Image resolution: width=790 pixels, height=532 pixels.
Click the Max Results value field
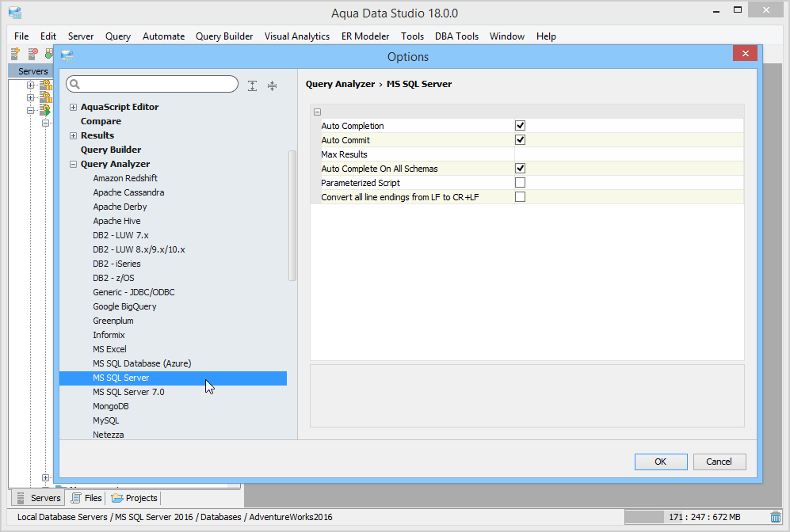[x=629, y=154]
